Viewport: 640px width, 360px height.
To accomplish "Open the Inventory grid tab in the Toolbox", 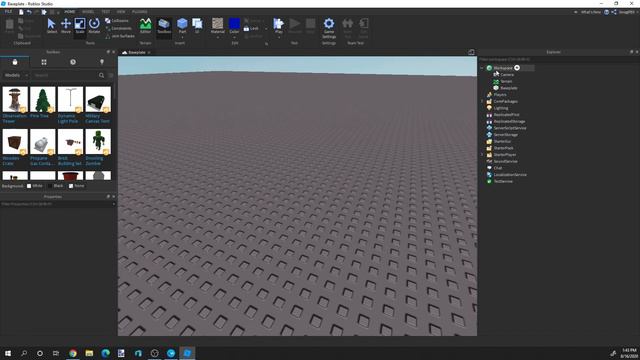I will click(x=44, y=62).
